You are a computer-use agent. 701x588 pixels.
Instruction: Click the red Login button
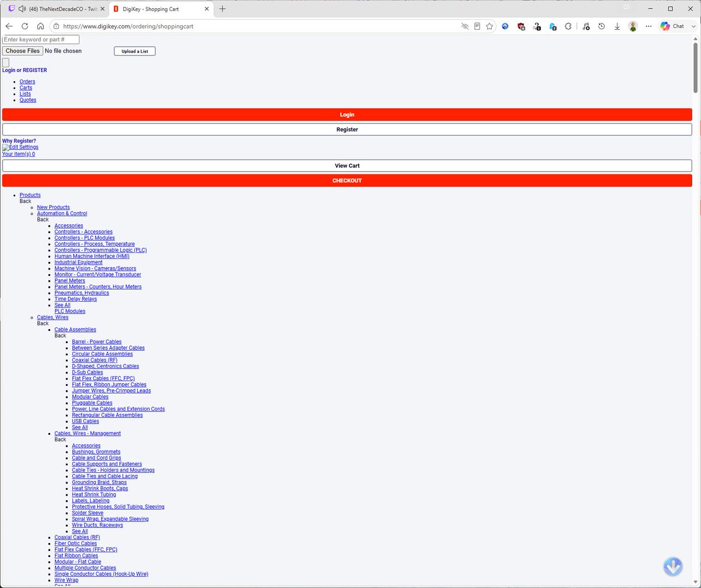point(347,115)
